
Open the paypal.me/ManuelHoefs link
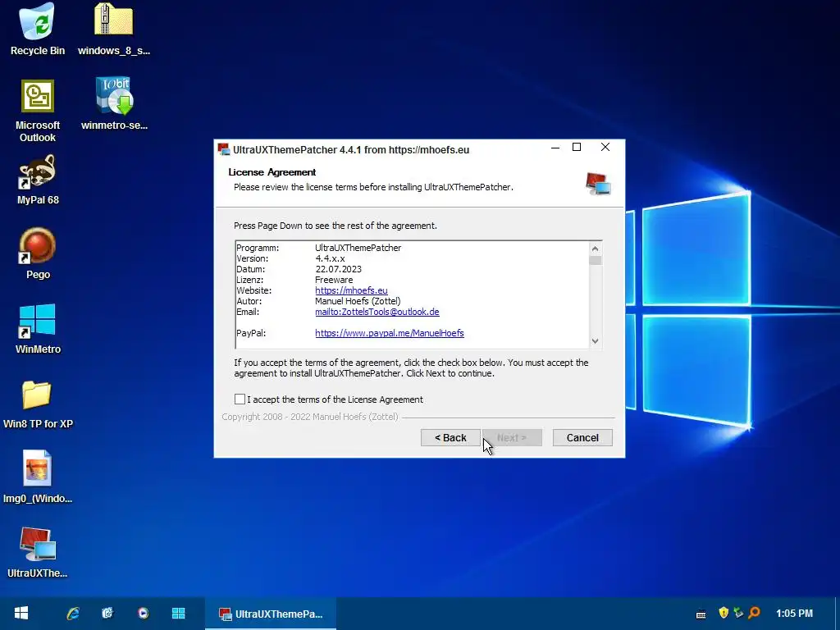click(x=390, y=333)
